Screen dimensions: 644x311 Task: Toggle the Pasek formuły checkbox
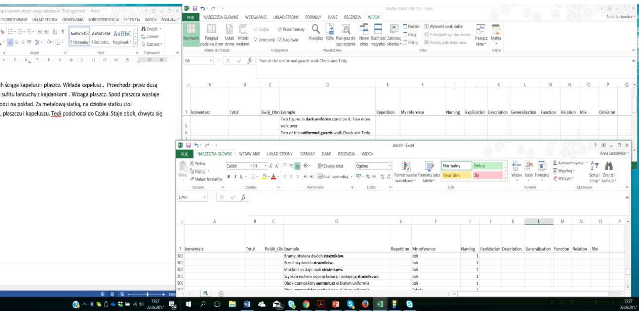(x=279, y=29)
